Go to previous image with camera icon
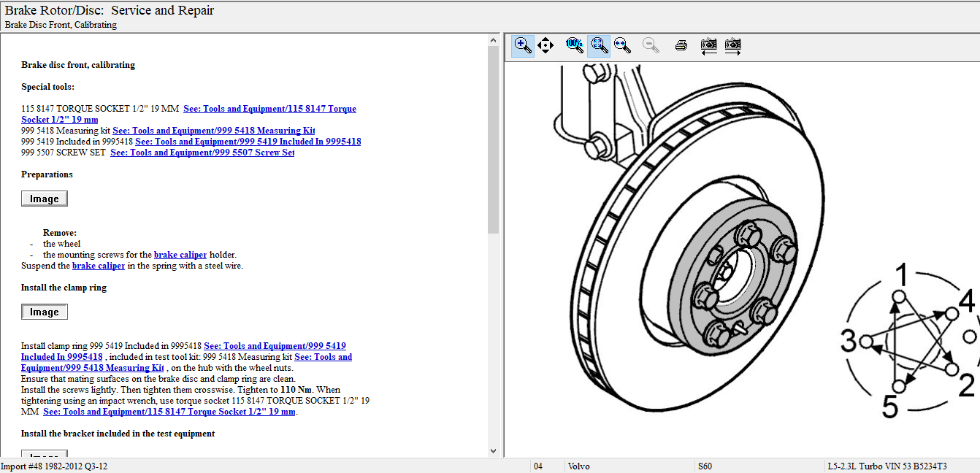 coord(708,45)
